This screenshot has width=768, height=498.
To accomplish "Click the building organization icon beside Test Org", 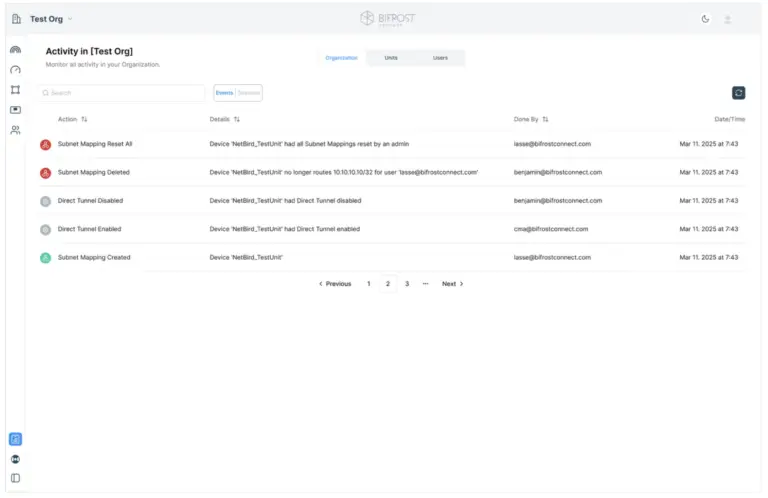I will click(x=16, y=19).
